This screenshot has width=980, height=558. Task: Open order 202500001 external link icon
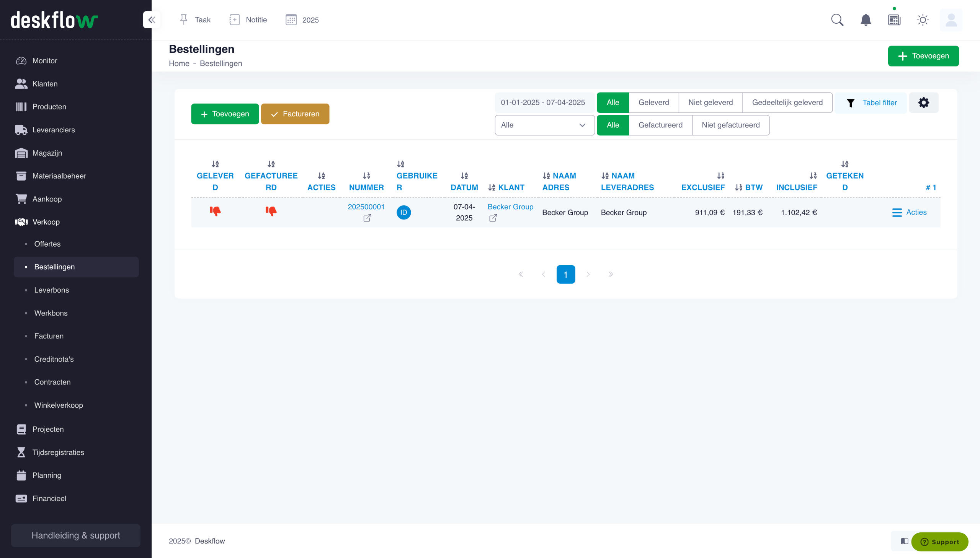(x=367, y=218)
